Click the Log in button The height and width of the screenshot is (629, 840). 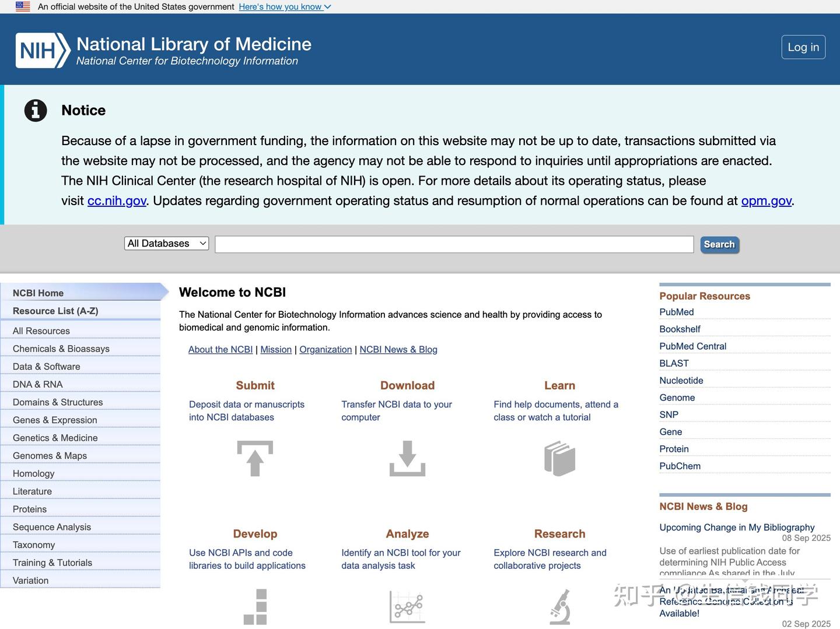tap(803, 47)
